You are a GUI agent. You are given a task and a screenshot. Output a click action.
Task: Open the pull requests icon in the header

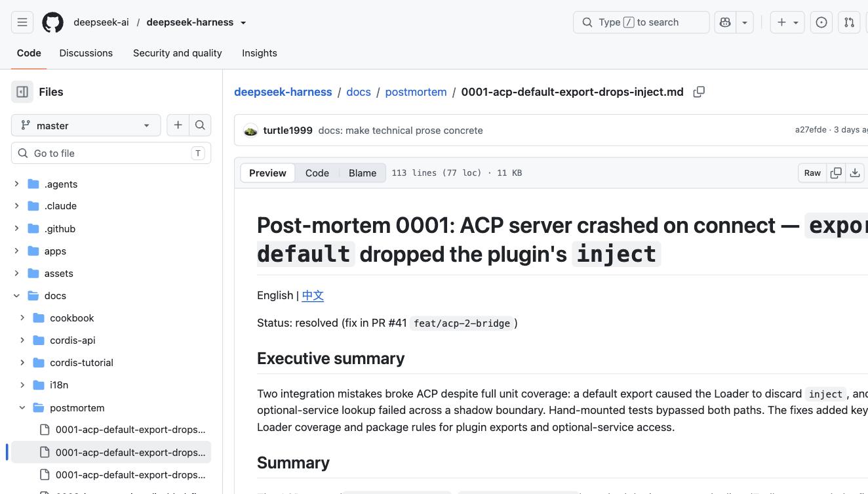coord(849,22)
